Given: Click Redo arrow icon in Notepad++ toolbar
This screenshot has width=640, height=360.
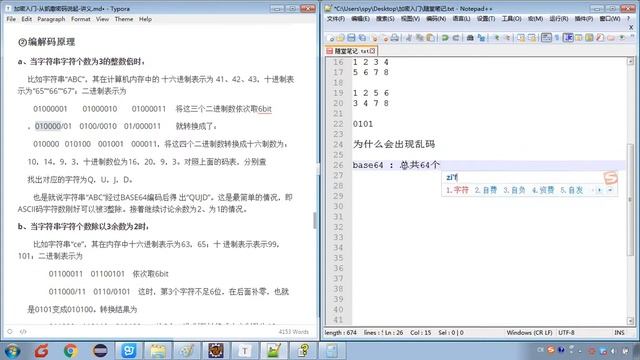Looking at the screenshot, I should pyautogui.click(x=456, y=38).
